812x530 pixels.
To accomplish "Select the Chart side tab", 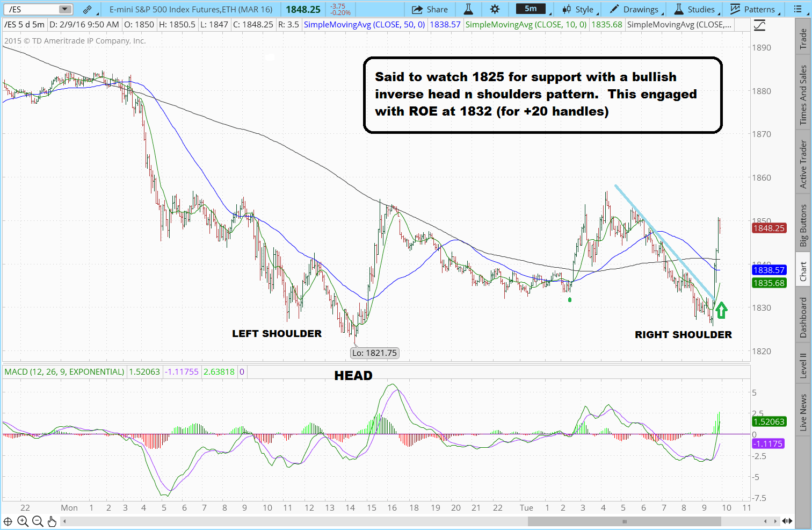I will click(803, 271).
